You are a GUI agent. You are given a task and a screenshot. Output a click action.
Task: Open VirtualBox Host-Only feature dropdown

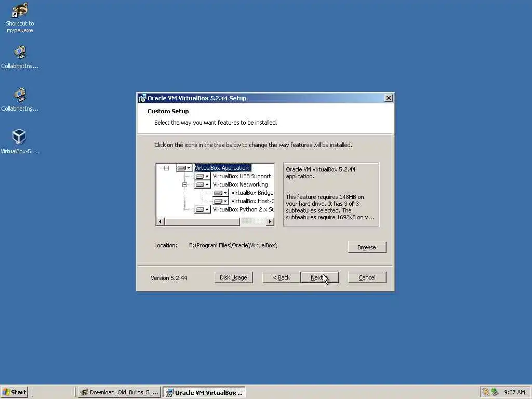(220, 201)
